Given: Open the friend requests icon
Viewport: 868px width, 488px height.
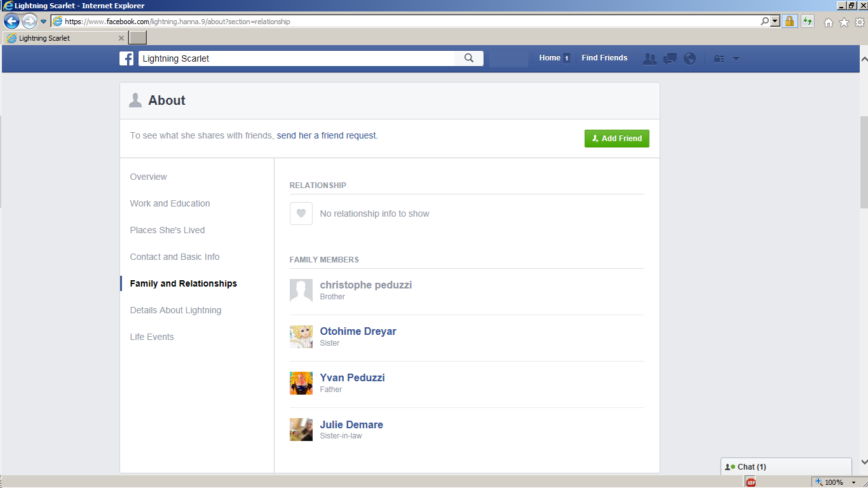Looking at the screenshot, I should pyautogui.click(x=649, y=58).
